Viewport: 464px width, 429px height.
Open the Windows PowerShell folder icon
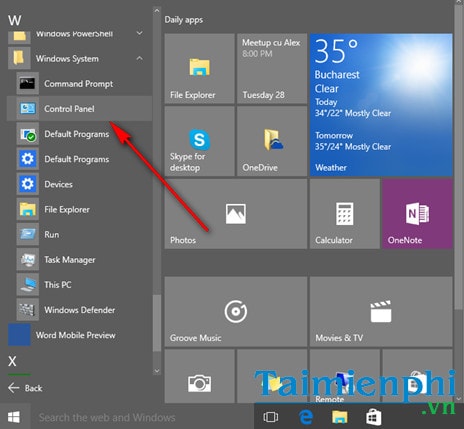[19, 37]
